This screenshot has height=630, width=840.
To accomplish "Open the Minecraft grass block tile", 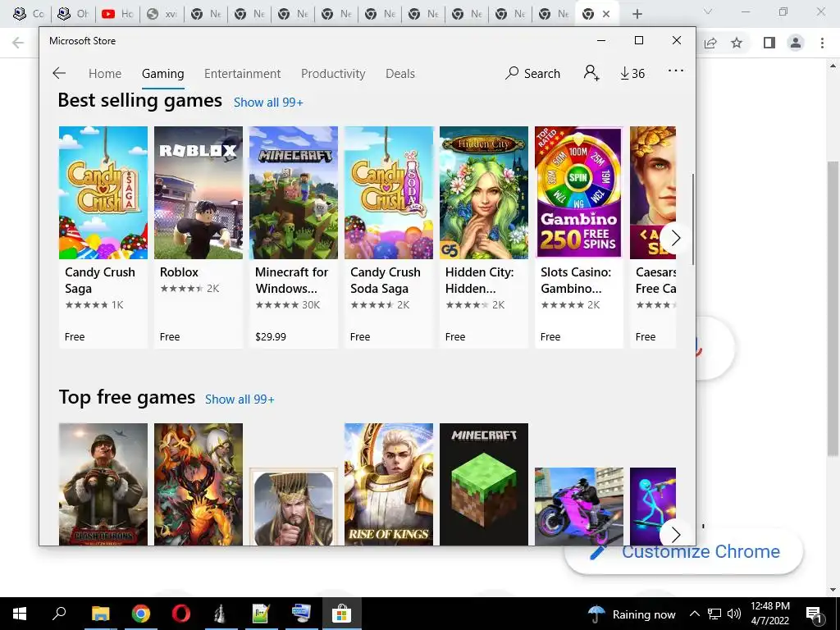I will pyautogui.click(x=484, y=484).
